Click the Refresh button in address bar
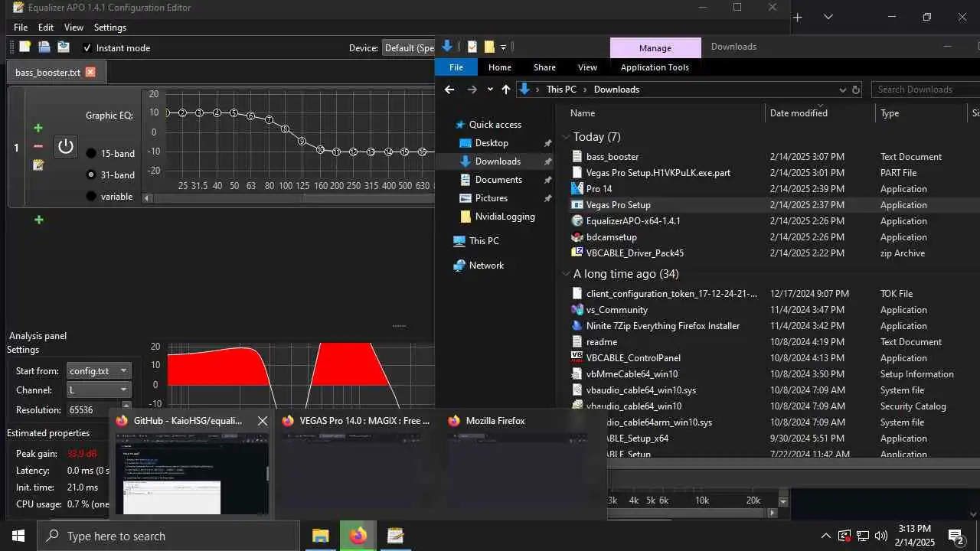This screenshot has width=980, height=551. [x=856, y=90]
